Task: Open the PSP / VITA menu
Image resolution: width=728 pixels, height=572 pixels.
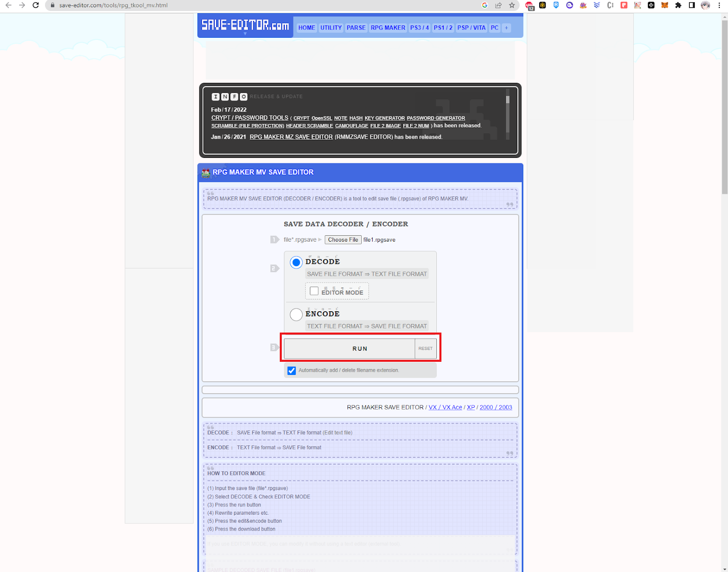Action: tap(471, 28)
